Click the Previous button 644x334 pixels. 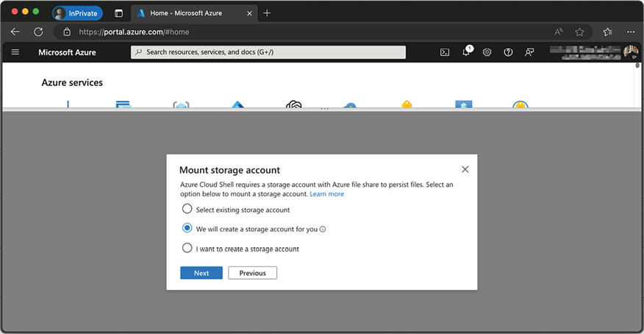click(x=253, y=273)
